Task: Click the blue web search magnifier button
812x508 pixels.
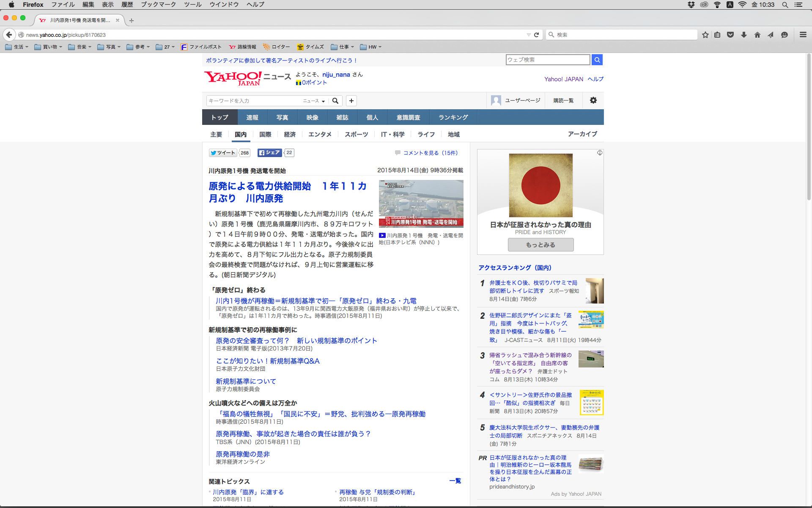Action: click(597, 60)
